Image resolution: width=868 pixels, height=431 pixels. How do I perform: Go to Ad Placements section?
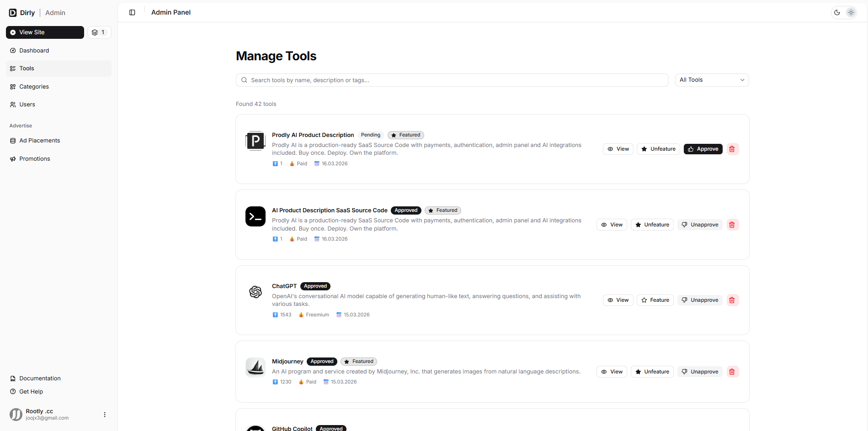pyautogui.click(x=39, y=141)
